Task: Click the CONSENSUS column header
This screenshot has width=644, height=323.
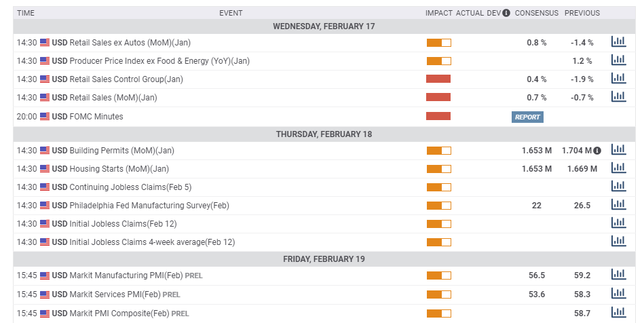Action: pyautogui.click(x=536, y=13)
